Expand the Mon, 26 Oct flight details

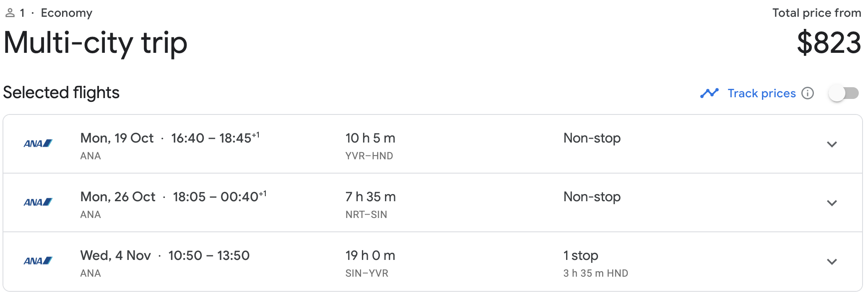coord(832,203)
